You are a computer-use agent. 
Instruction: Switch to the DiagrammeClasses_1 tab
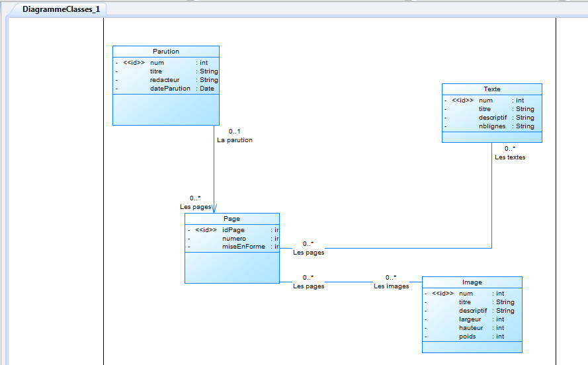tap(60, 9)
